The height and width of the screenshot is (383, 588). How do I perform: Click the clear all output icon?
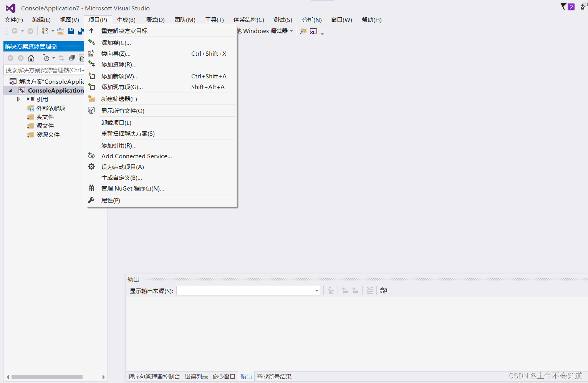[370, 290]
